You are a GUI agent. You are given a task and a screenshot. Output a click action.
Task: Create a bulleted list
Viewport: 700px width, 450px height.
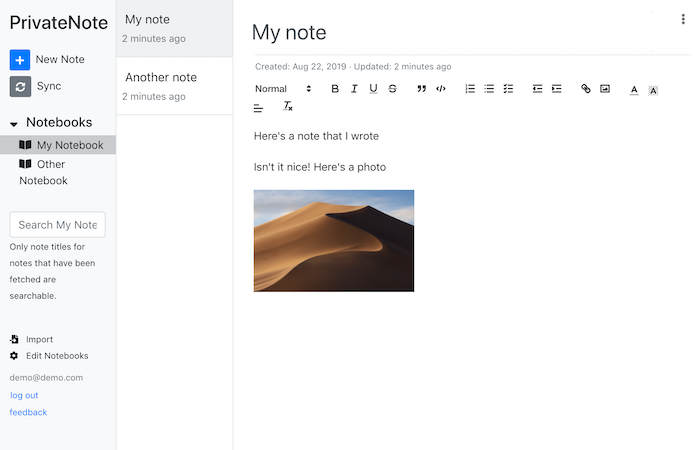coord(489,89)
